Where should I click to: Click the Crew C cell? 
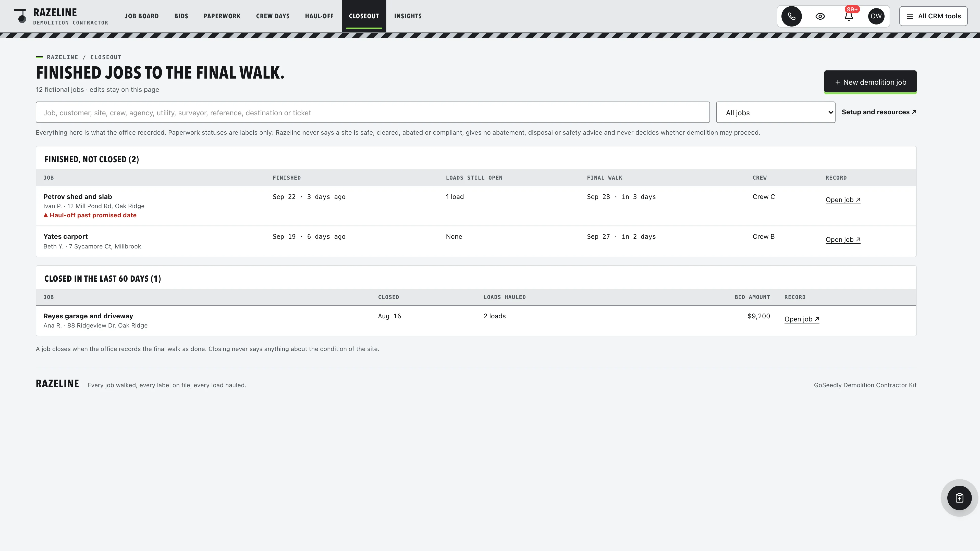764,197
